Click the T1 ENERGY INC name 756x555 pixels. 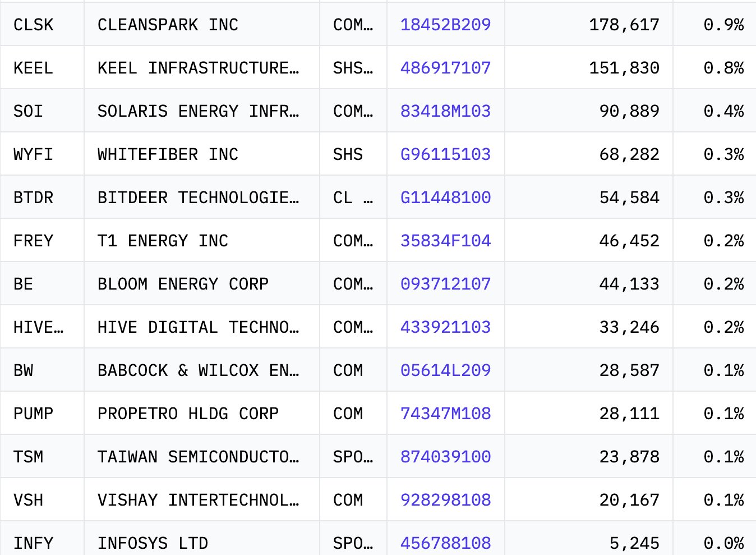click(x=163, y=241)
